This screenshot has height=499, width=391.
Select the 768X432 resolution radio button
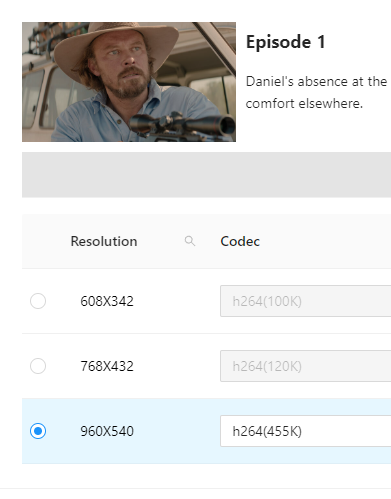(x=38, y=366)
